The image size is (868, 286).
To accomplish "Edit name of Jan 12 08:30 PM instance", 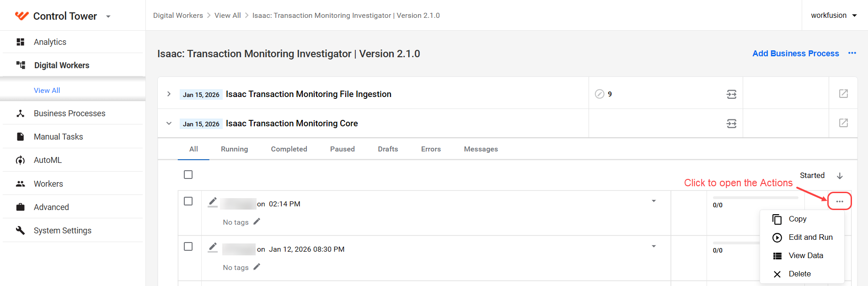I will point(213,248).
